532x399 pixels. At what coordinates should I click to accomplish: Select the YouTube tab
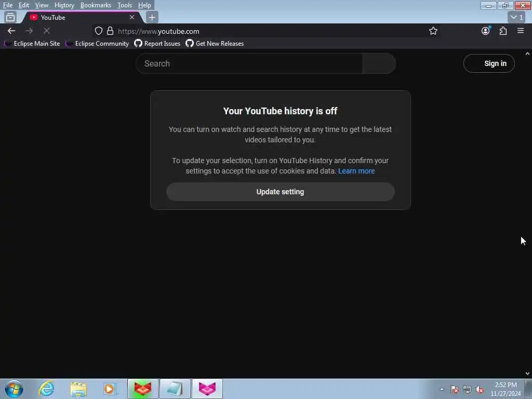[x=83, y=17]
